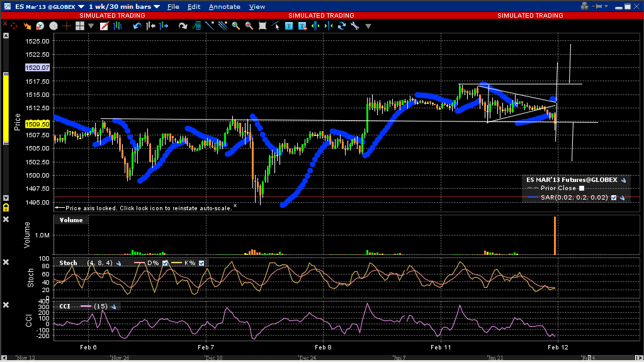644x362 pixels.
Task: Click the shift bars right blue arrow icon
Action: point(164,26)
